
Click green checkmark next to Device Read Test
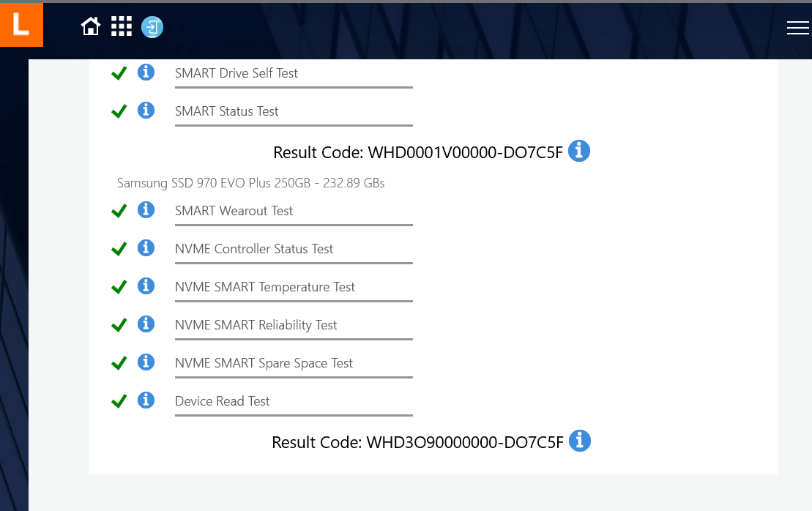(119, 400)
